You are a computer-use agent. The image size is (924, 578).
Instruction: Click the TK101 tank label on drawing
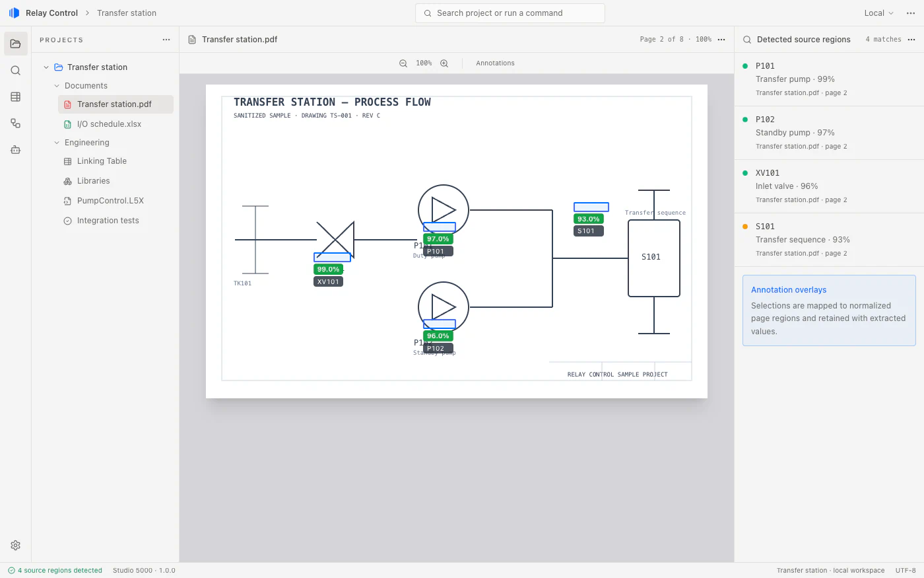coord(242,283)
